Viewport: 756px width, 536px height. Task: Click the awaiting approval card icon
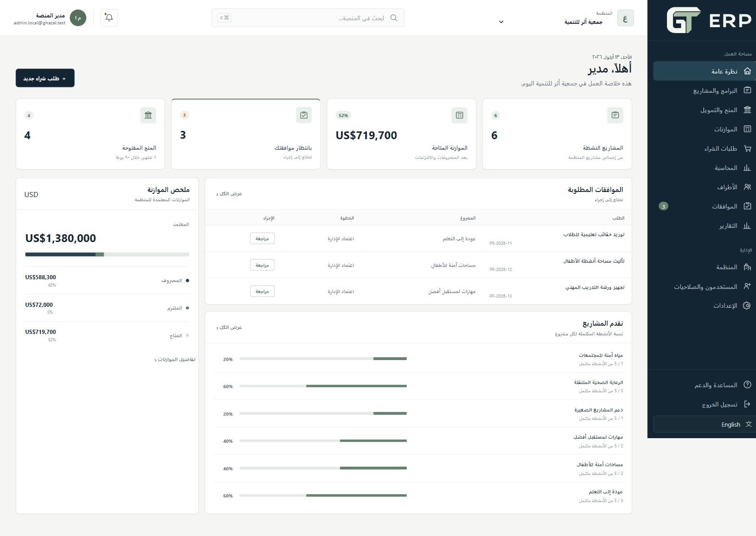point(304,115)
